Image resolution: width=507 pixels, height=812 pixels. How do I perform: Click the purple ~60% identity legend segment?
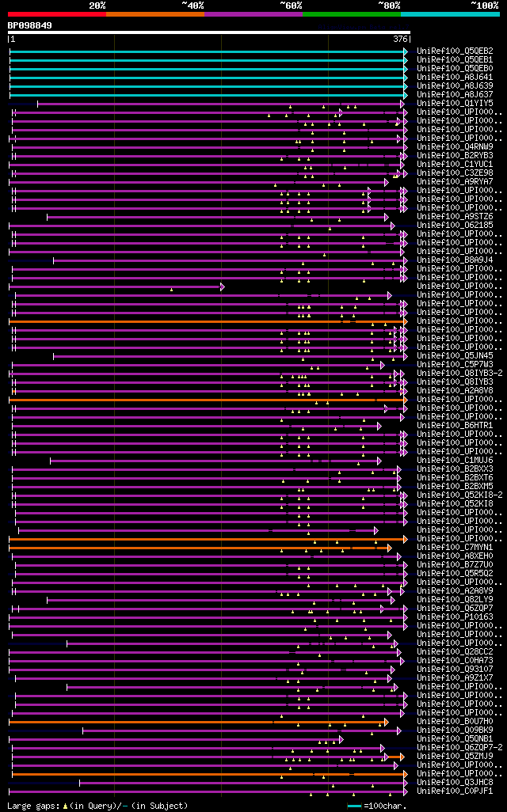253,14
